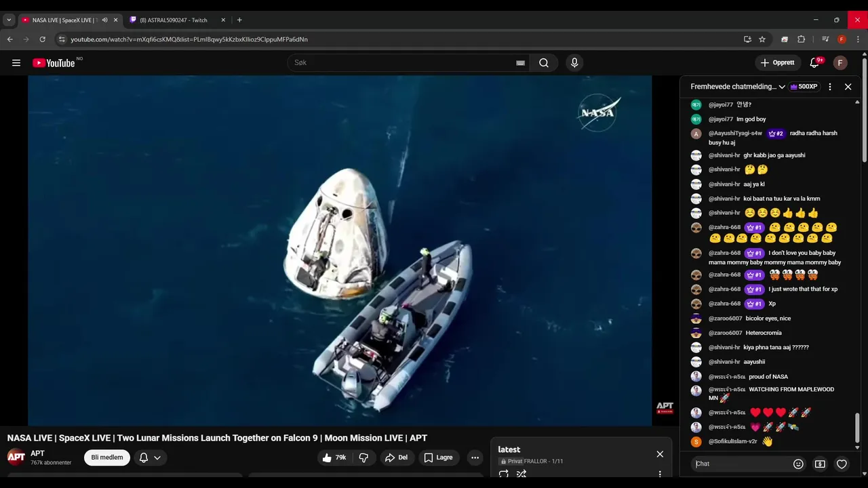This screenshot has height=488, width=868.
Task: Send a heart reaction in chat
Action: [842, 464]
